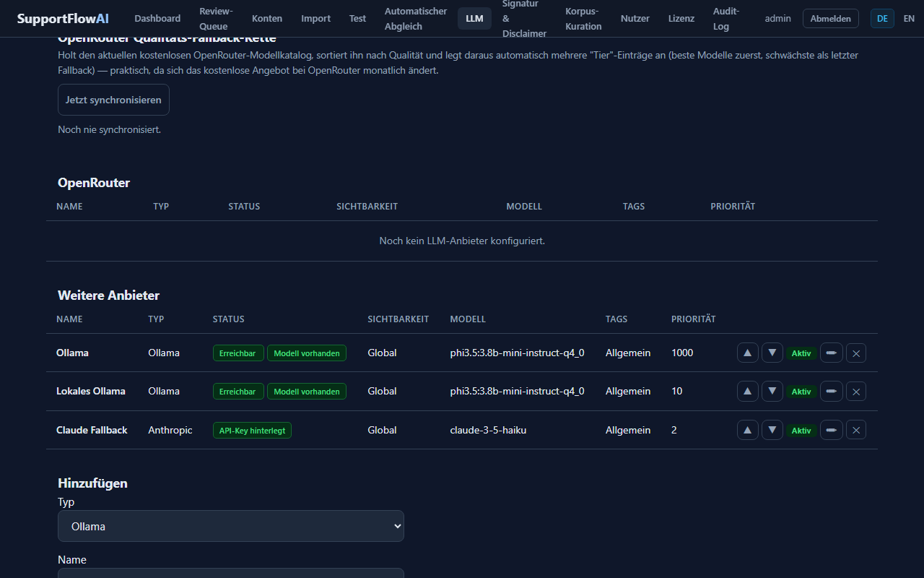Move the Ollama provider down in priority

[772, 353]
